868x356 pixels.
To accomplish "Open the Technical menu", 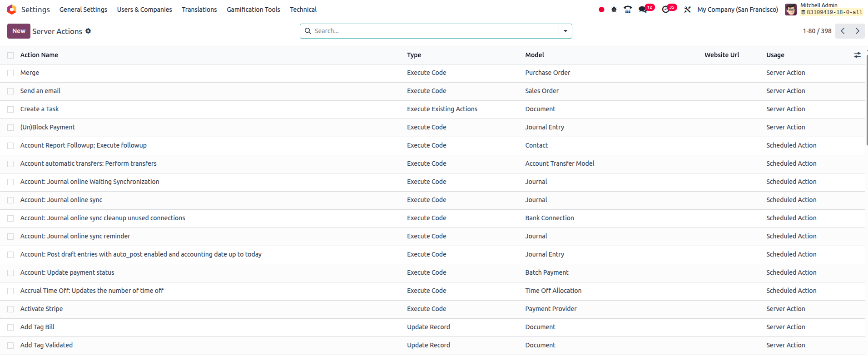I will (x=303, y=10).
